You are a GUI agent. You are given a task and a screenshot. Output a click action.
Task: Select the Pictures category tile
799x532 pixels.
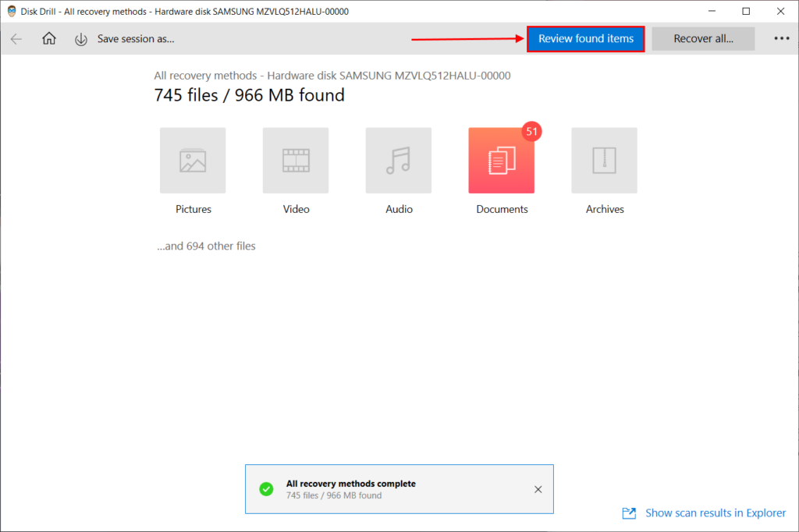click(193, 161)
